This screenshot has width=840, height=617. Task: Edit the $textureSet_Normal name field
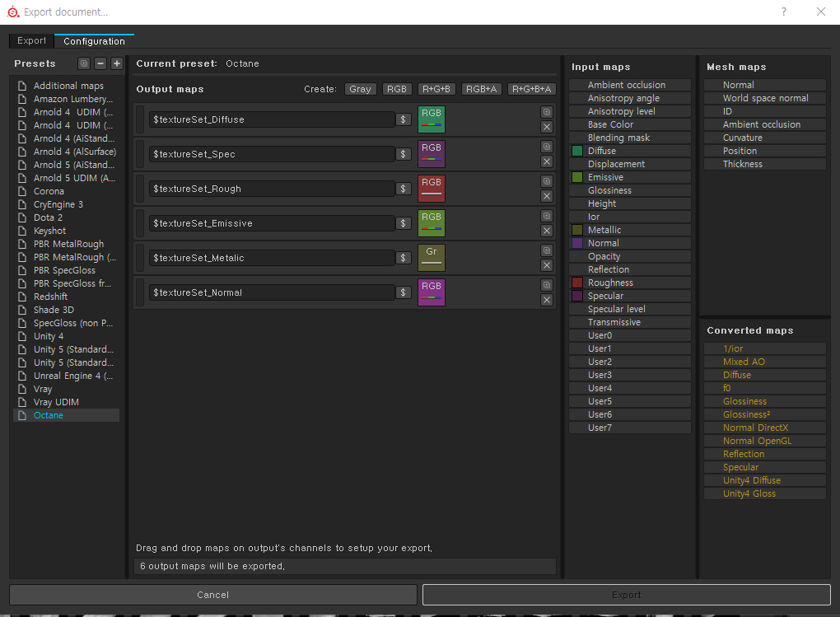[x=272, y=292]
